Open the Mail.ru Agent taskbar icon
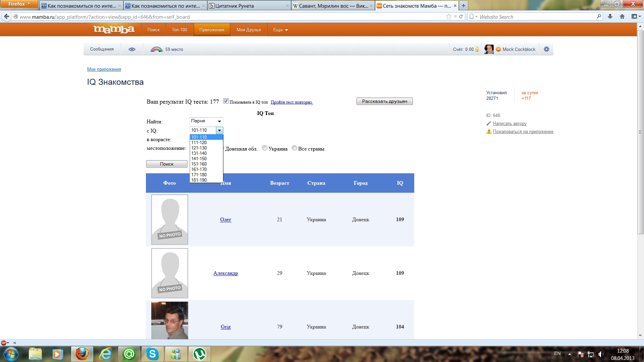The height and width of the screenshot is (362, 644). (129, 354)
